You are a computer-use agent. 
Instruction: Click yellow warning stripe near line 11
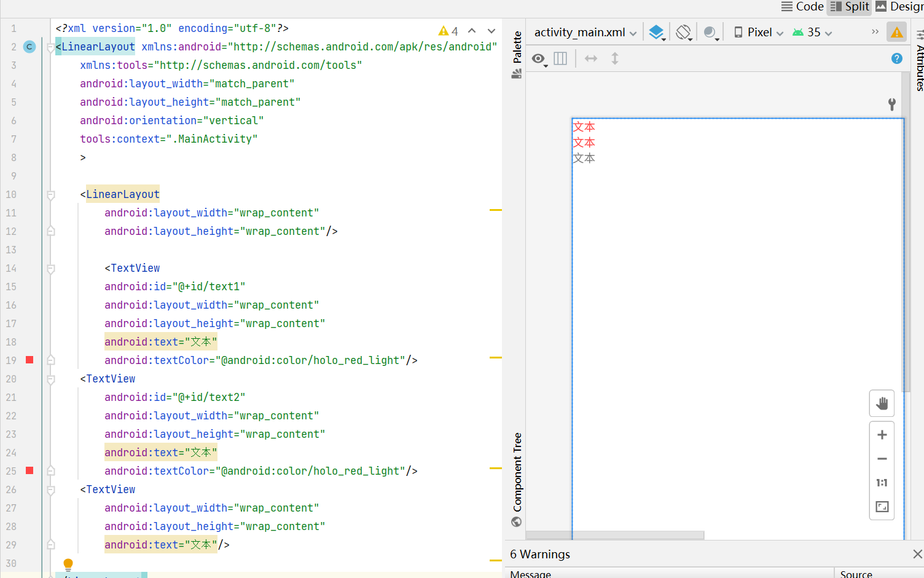(496, 210)
